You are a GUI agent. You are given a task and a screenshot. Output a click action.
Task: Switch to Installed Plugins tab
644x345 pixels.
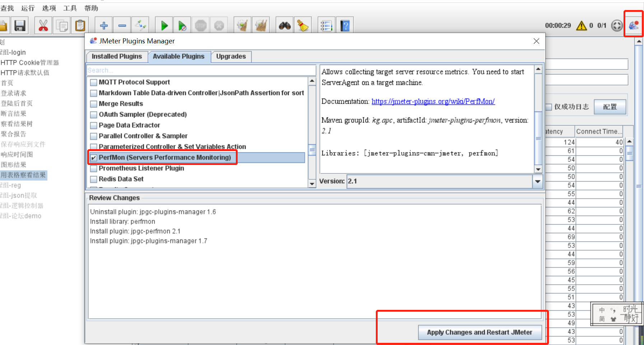[117, 57]
